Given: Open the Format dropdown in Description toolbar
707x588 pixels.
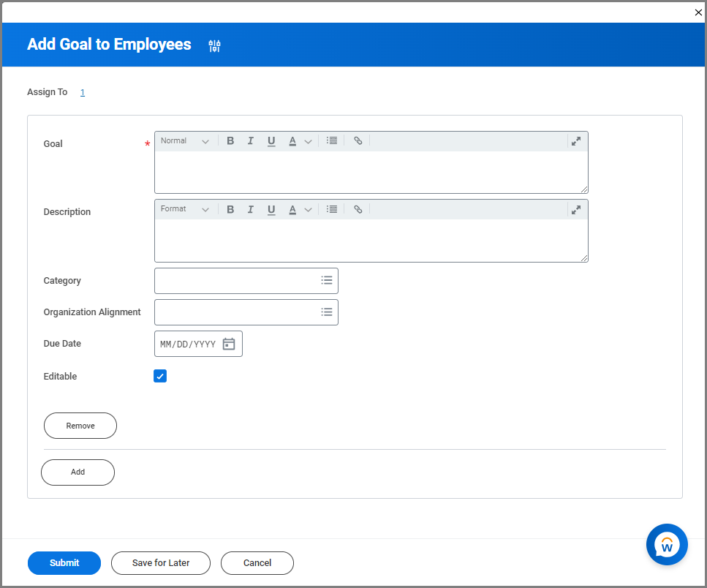Looking at the screenshot, I should click(185, 209).
